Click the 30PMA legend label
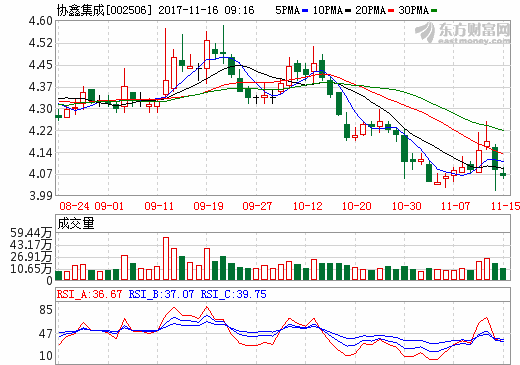Screen dimensions: 520x365 point(414,10)
